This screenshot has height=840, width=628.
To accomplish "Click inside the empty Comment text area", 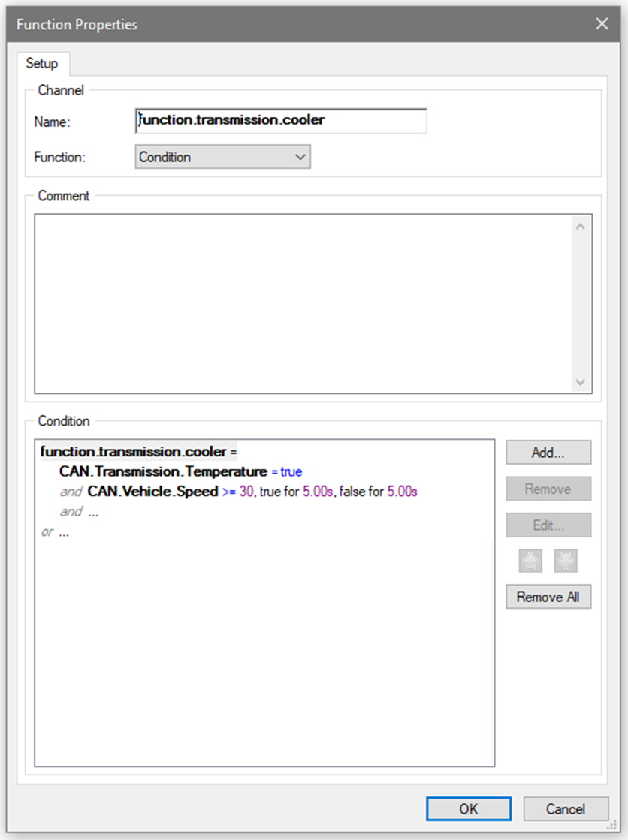I will point(300,303).
